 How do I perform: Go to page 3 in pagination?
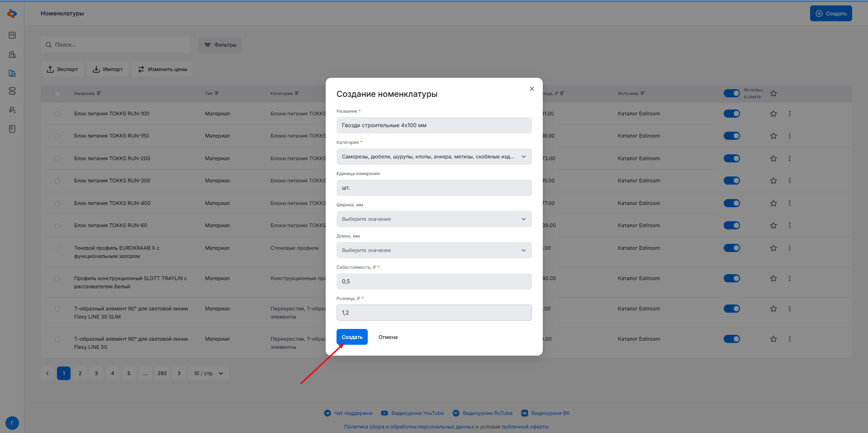(x=96, y=373)
